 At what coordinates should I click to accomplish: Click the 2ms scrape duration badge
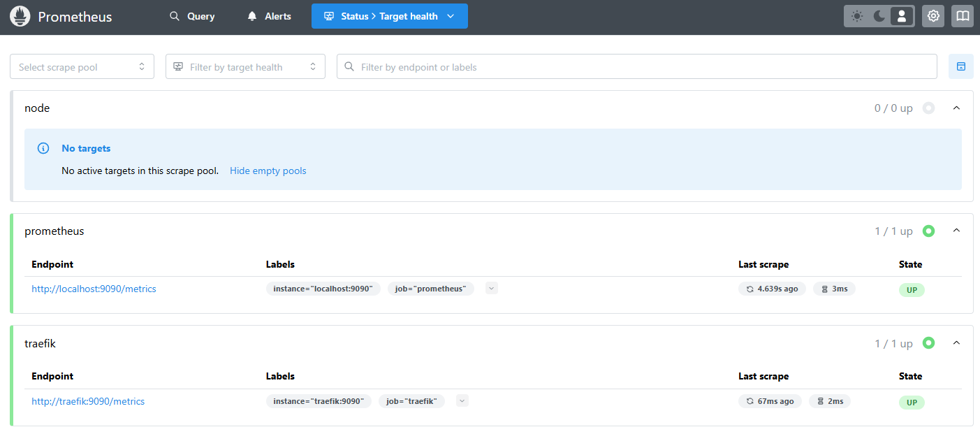830,401
